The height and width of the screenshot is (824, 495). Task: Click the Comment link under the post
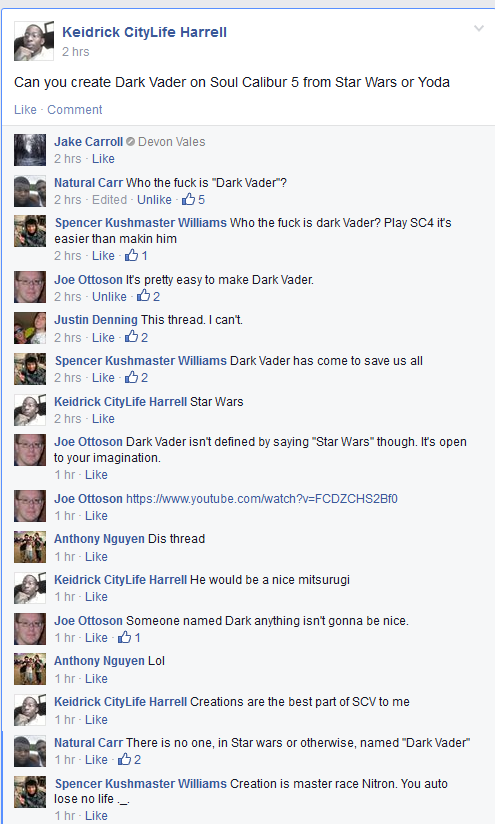[x=75, y=109]
